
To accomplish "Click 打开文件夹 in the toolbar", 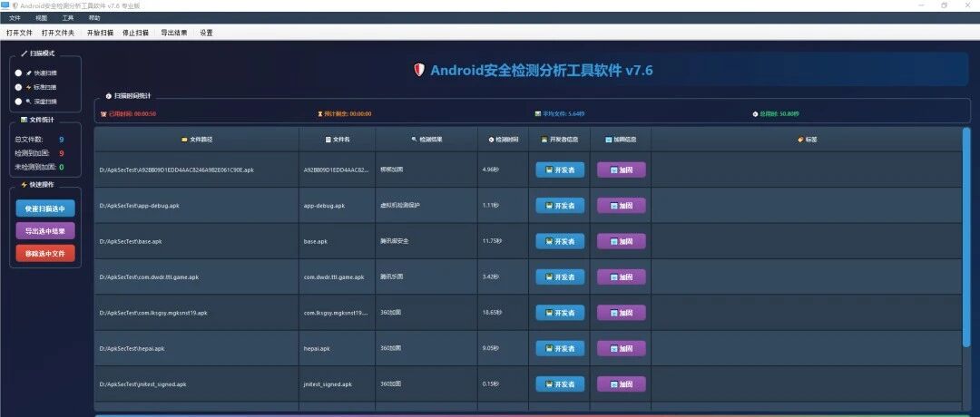I will coord(58,33).
